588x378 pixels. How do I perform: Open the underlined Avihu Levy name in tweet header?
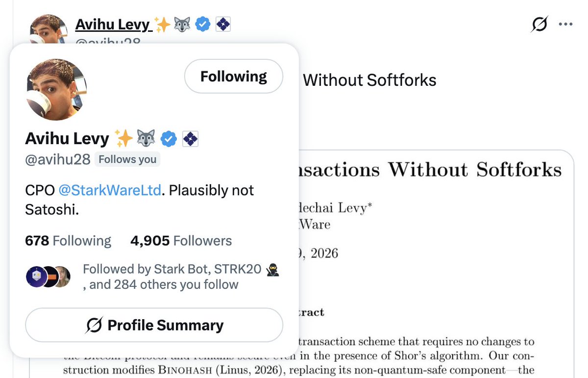(114, 24)
